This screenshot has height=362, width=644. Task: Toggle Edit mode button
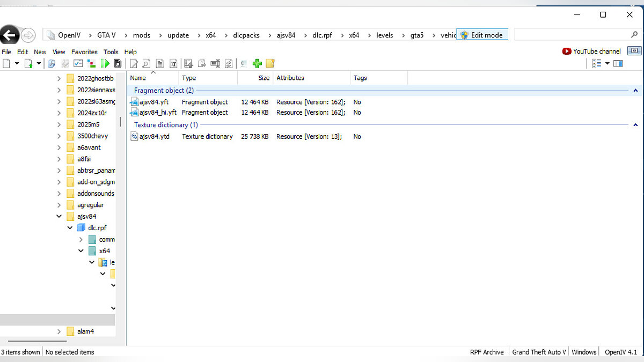pyautogui.click(x=482, y=35)
